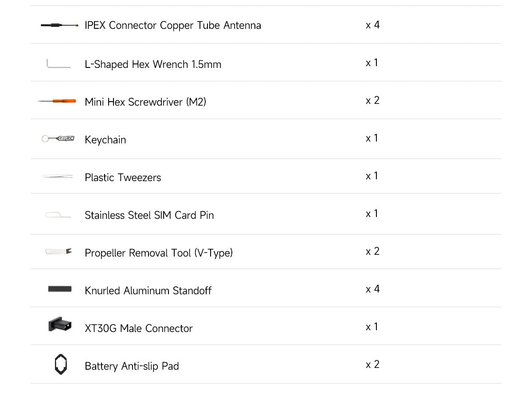The width and height of the screenshot is (532, 395).
Task: Click the XT30G male connector icon
Action: (x=59, y=326)
